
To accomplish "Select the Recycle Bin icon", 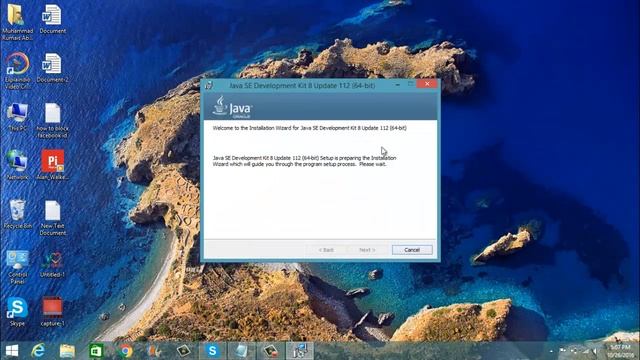I will (17, 214).
